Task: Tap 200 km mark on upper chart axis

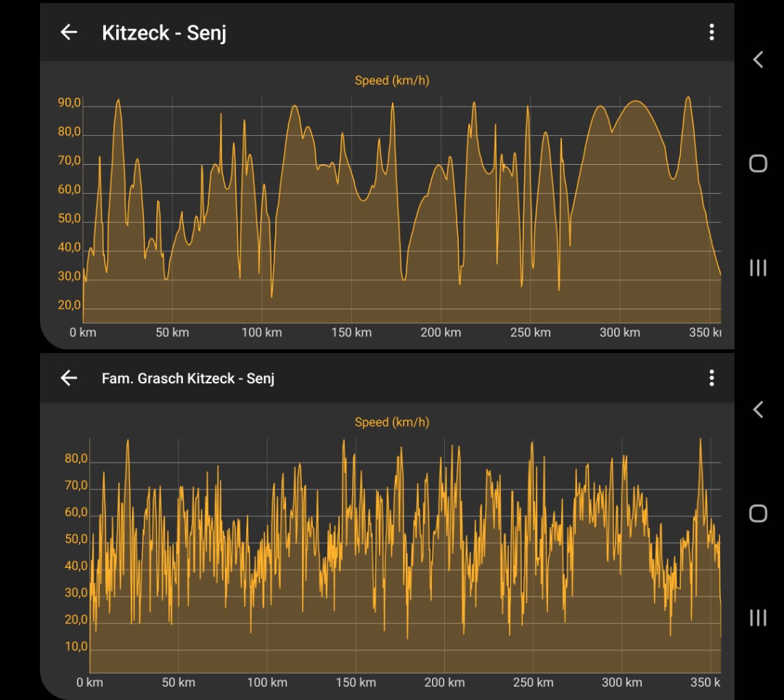Action: (x=441, y=333)
